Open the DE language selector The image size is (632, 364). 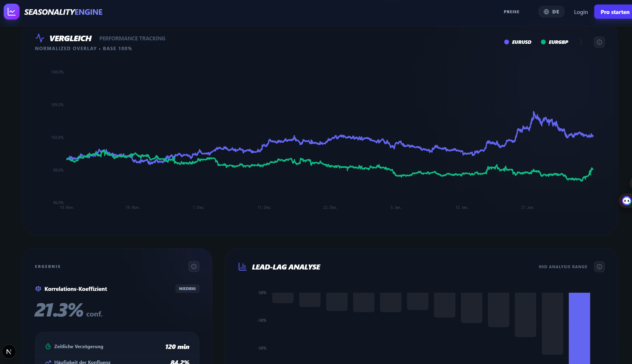pos(551,12)
